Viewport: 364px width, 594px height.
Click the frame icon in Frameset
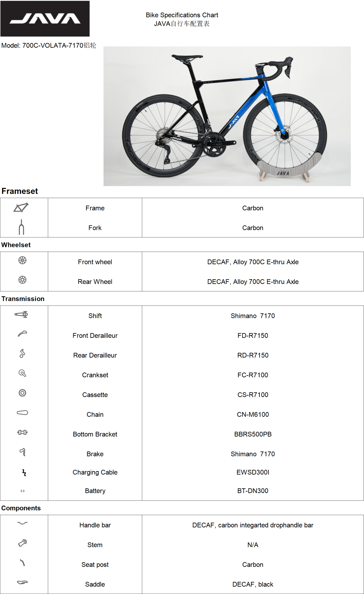click(x=21, y=208)
